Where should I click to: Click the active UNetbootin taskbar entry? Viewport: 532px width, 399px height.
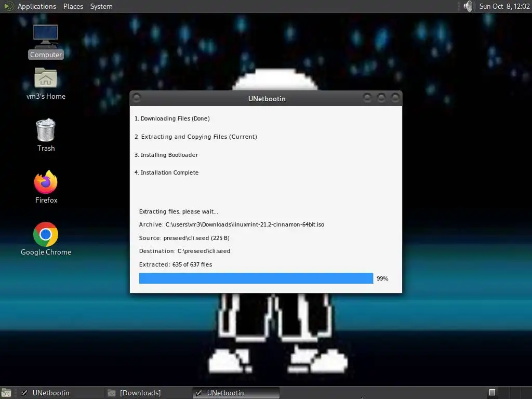(236, 393)
